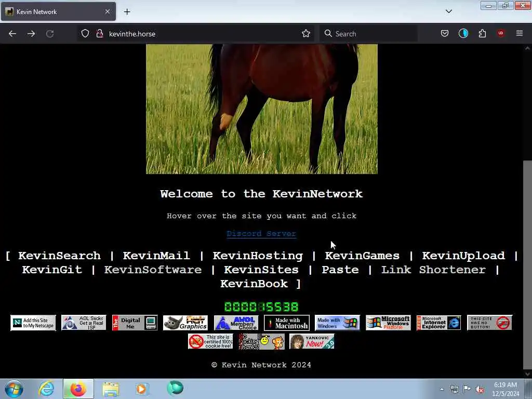
Task: View site security padlock info
Action: click(99, 34)
